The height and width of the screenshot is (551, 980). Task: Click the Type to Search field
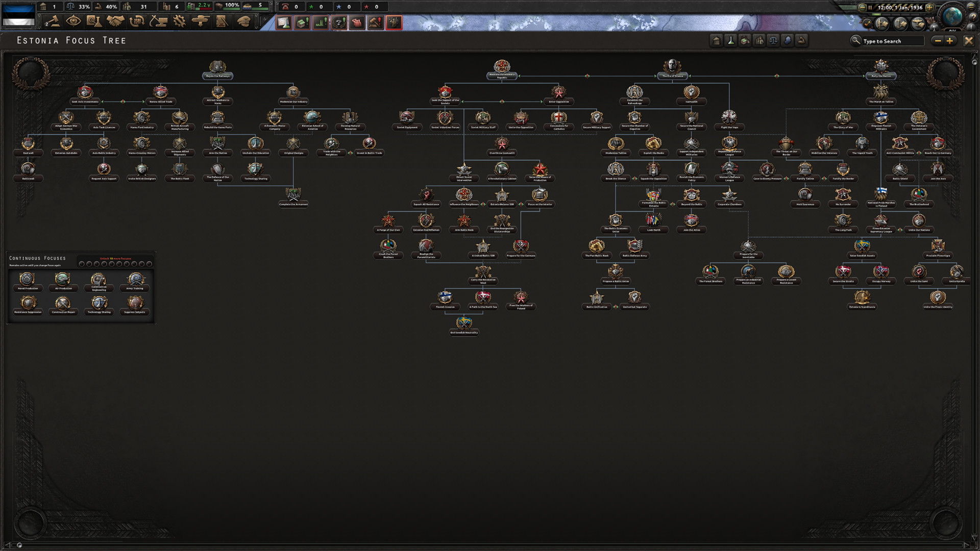(x=893, y=41)
